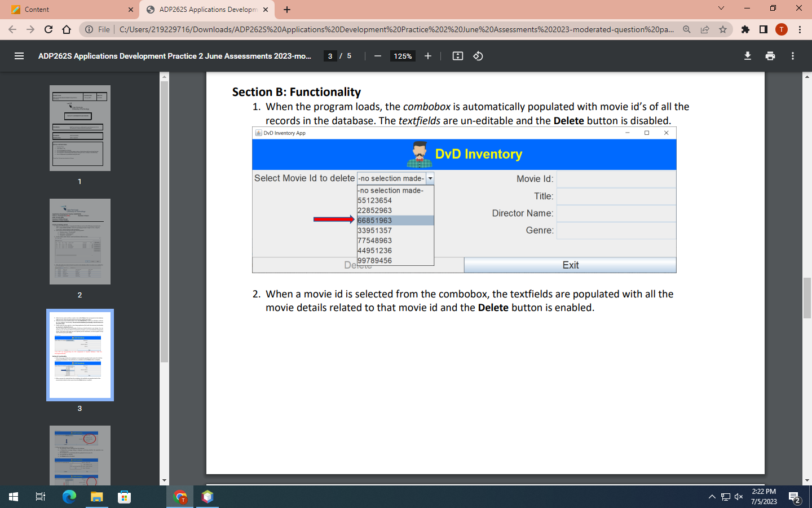Open the 'Select Movie Id to delete' combobox arrow
The height and width of the screenshot is (508, 812).
tap(430, 177)
